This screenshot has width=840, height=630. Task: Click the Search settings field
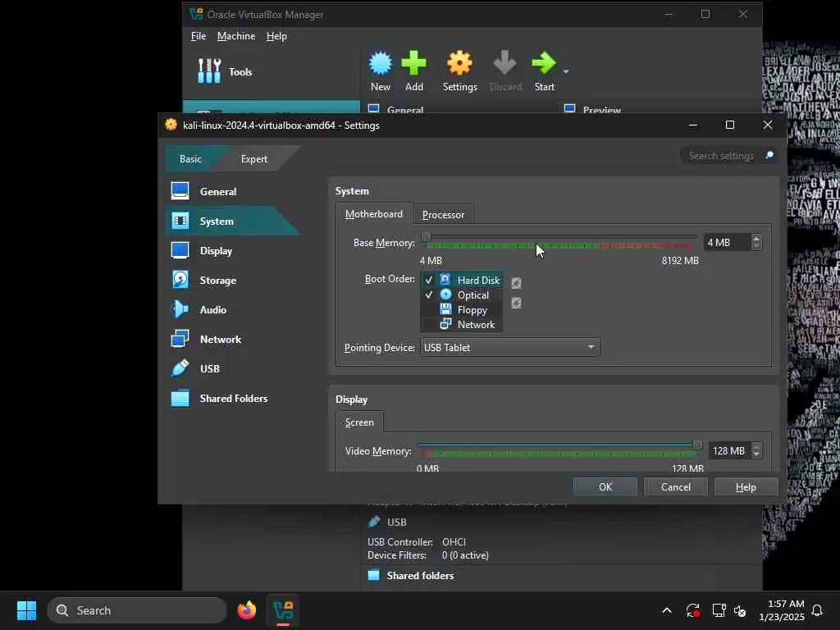pos(721,155)
